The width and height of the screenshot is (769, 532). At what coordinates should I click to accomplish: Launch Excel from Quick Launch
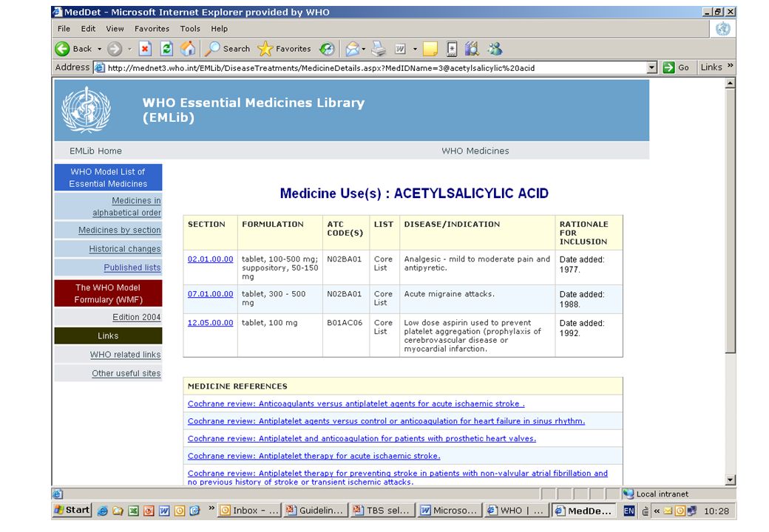coord(133,511)
